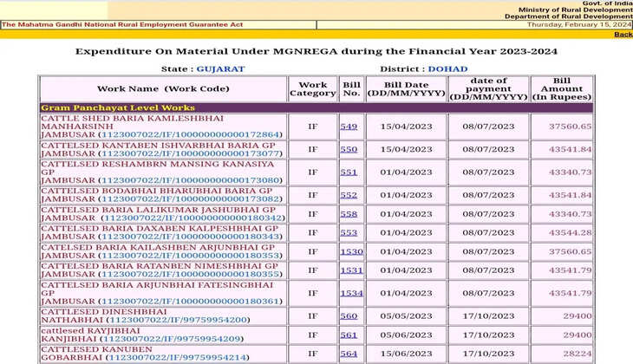
Task: Open bill number 1530 link
Action: click(x=351, y=252)
